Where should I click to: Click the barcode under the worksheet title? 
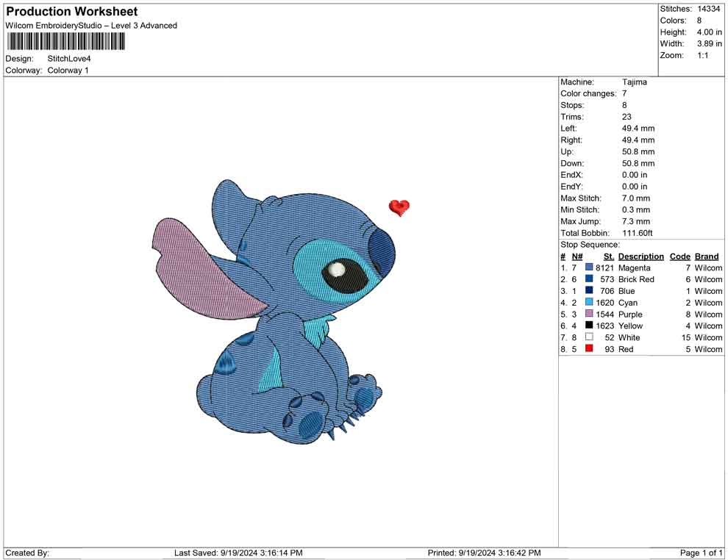tap(65, 42)
